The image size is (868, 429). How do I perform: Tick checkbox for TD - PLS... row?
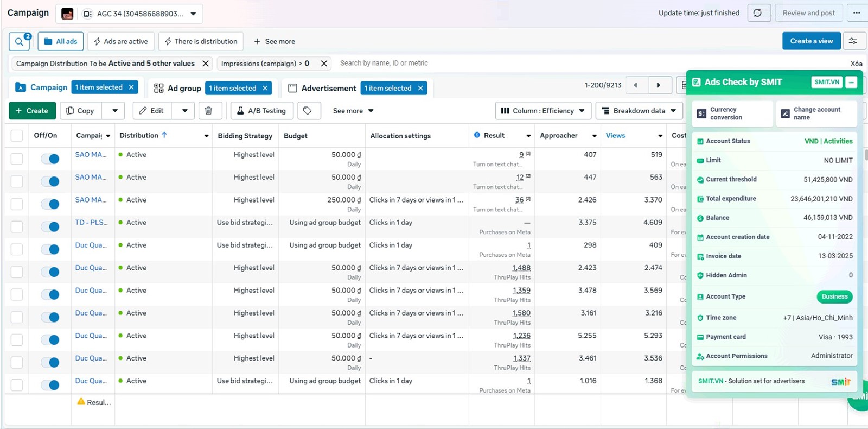[x=17, y=226]
